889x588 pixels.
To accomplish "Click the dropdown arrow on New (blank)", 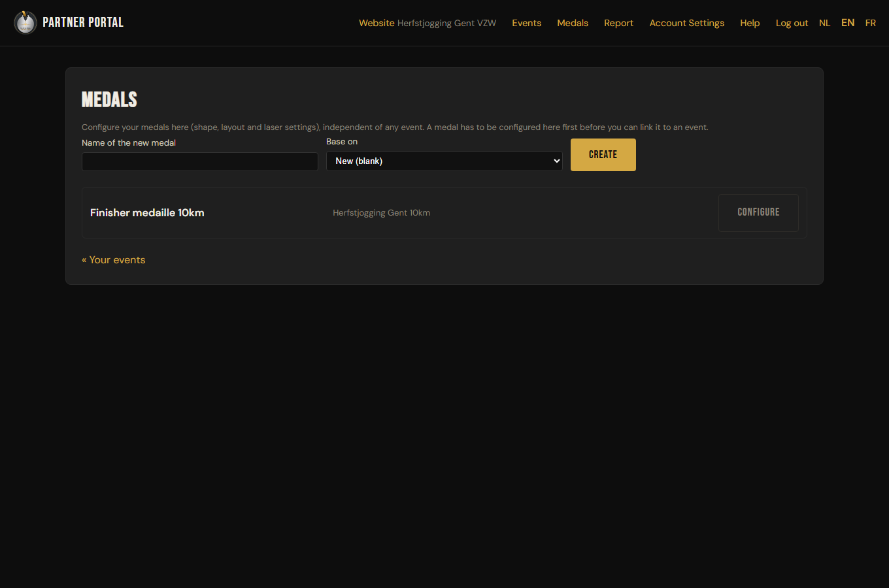I will (x=557, y=161).
